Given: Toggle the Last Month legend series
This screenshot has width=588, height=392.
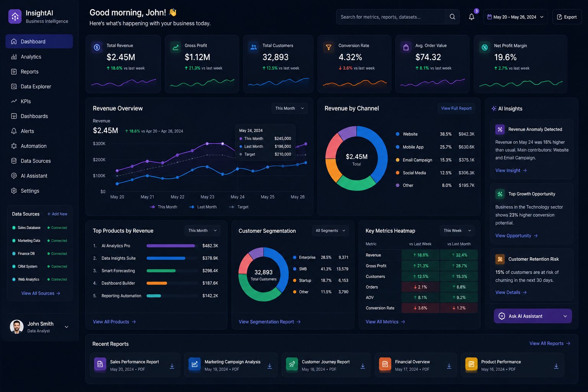Looking at the screenshot, I should click(x=203, y=207).
